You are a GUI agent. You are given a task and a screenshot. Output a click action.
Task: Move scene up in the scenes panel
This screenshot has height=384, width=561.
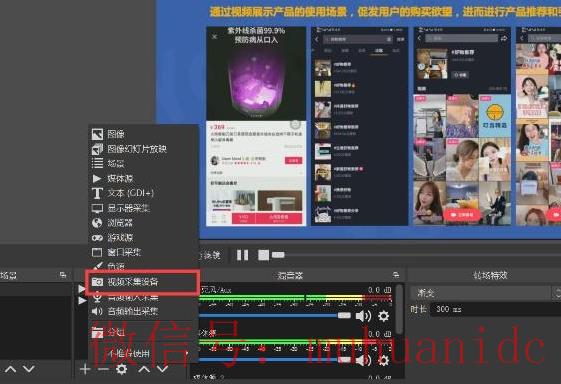[11, 369]
